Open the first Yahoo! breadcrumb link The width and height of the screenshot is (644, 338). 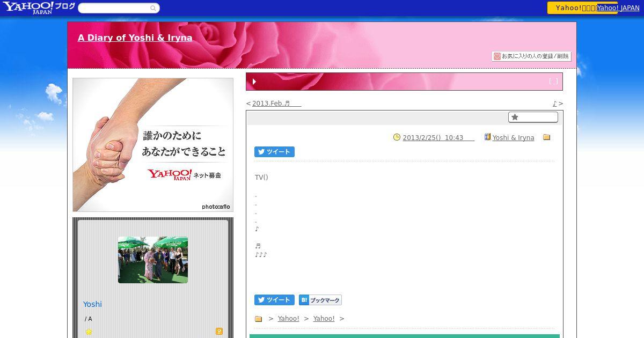coord(289,319)
